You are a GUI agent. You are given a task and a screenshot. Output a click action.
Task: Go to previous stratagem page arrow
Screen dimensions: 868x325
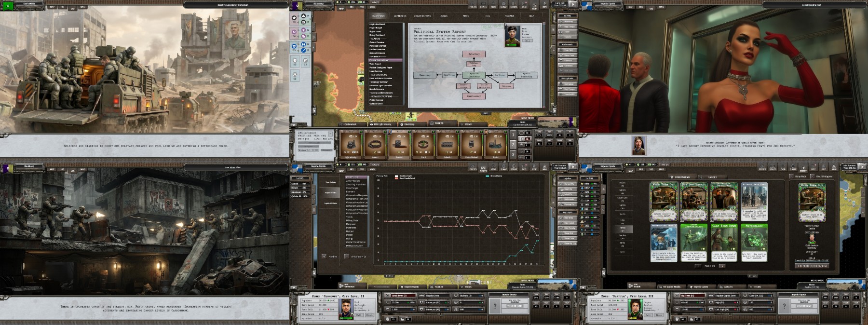698,266
